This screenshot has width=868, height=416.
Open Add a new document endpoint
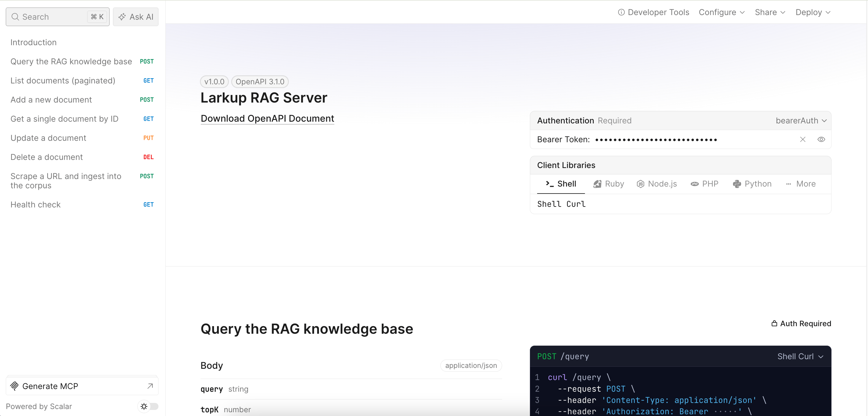82,100
